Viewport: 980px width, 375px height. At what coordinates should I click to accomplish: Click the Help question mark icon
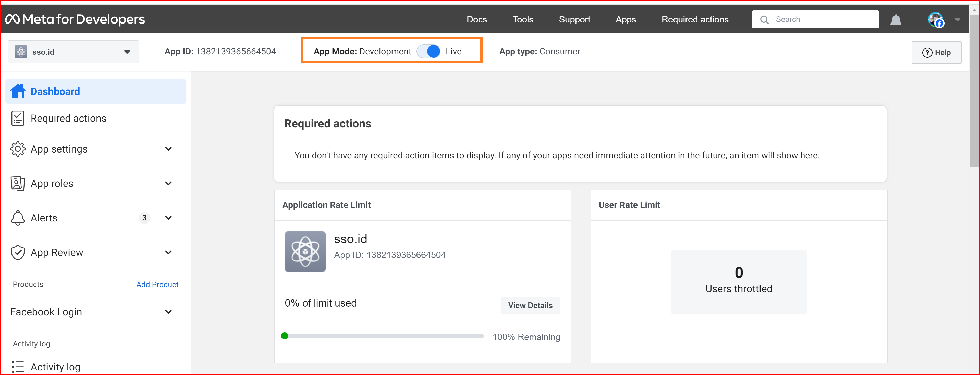(x=927, y=53)
